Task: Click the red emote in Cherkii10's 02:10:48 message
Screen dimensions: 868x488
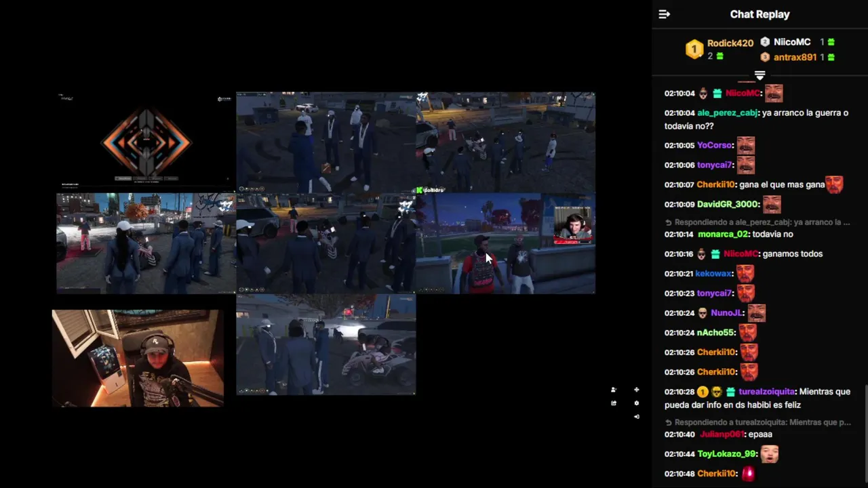Action: click(749, 473)
